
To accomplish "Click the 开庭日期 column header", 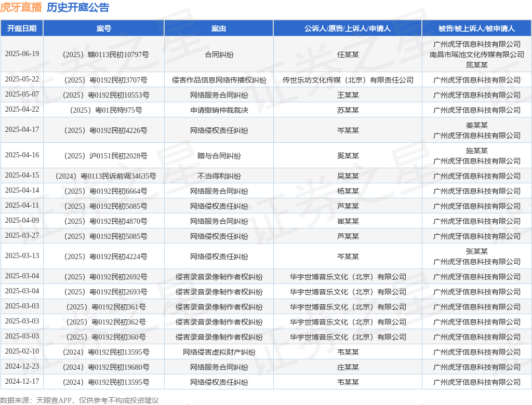I will tap(22, 29).
